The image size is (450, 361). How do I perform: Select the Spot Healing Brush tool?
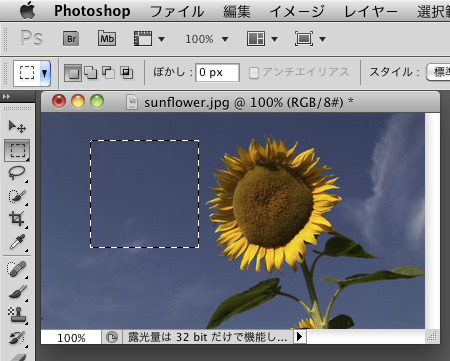[x=17, y=269]
